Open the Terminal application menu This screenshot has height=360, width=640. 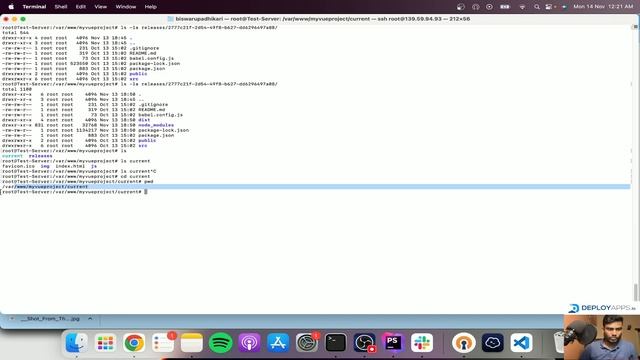coord(34,7)
